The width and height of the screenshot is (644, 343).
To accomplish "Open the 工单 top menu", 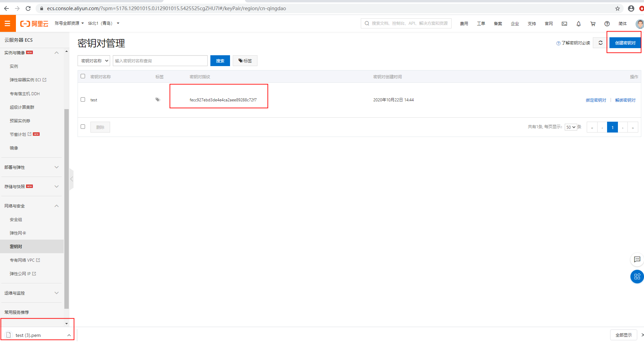I will pos(481,23).
